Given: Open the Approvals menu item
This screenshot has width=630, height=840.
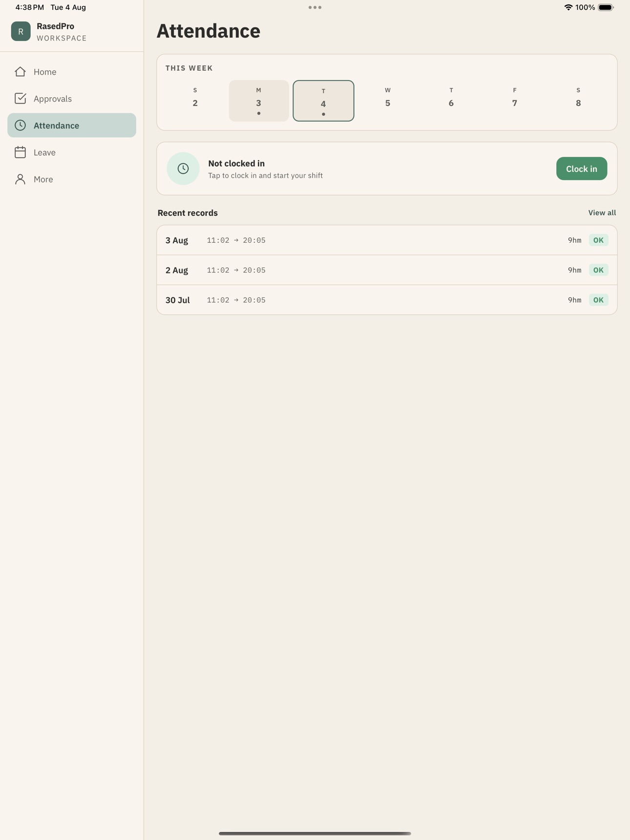Looking at the screenshot, I should [72, 99].
